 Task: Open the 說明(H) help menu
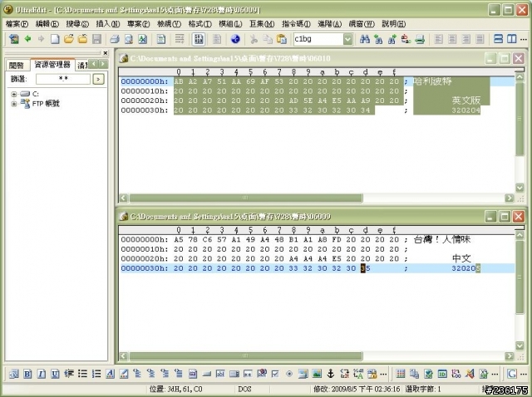coord(393,24)
